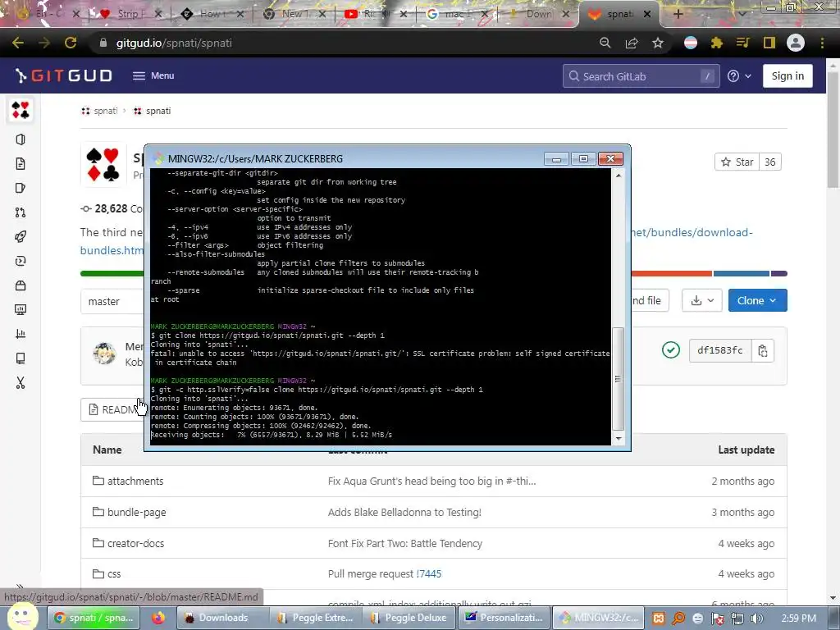
Task: Open the browser profile avatar
Action: click(796, 43)
